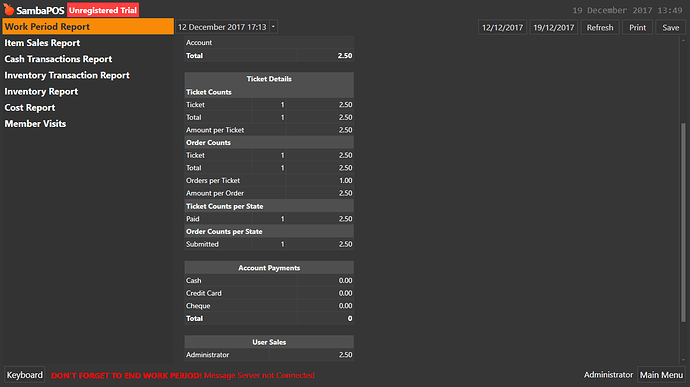Open Item Sales Report
This screenshot has width=690, height=387.
[42, 43]
